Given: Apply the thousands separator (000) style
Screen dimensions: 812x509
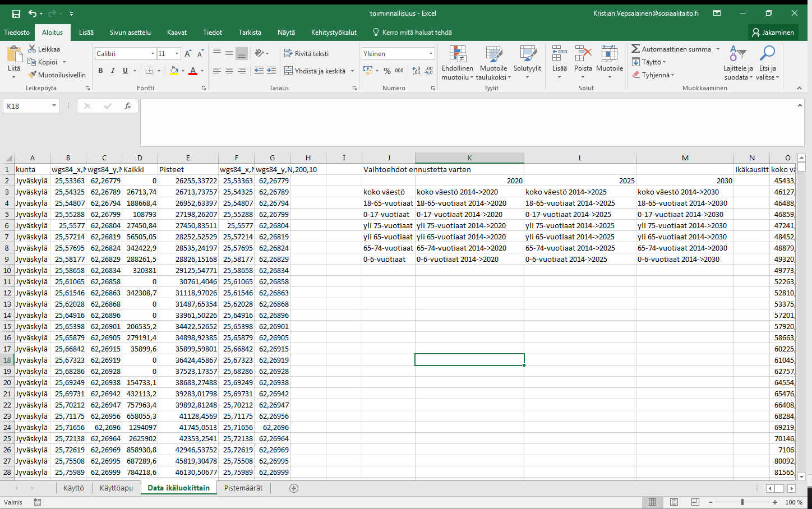Looking at the screenshot, I should [399, 71].
